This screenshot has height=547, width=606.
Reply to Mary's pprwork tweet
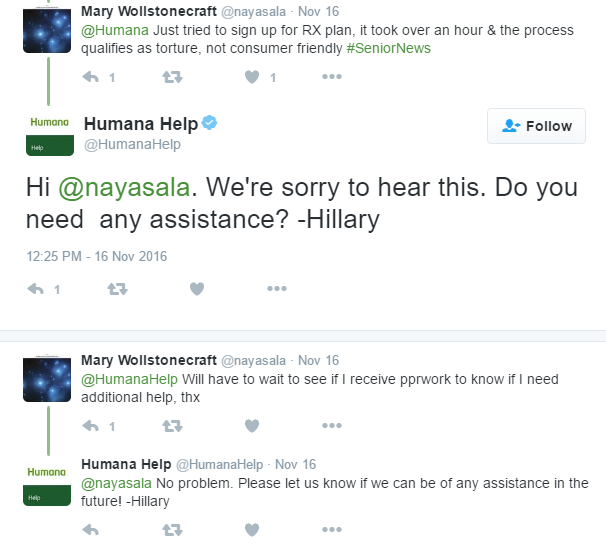[x=91, y=426]
